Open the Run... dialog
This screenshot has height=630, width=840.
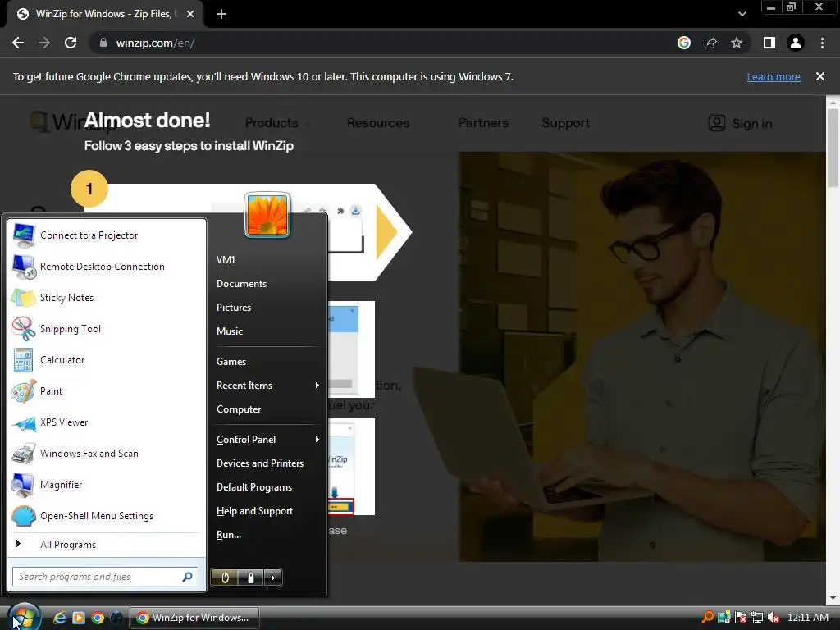pos(268,535)
